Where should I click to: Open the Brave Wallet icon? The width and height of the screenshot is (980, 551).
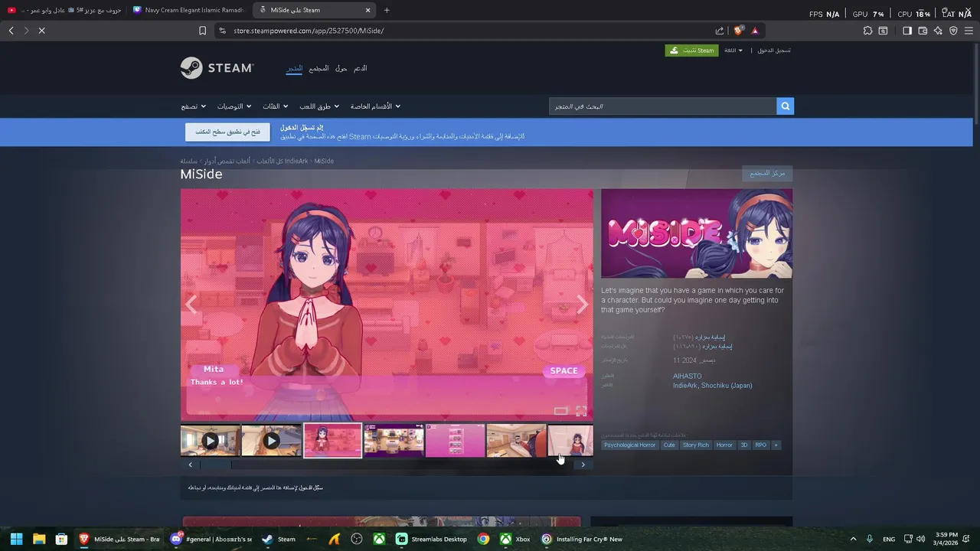[x=923, y=31]
